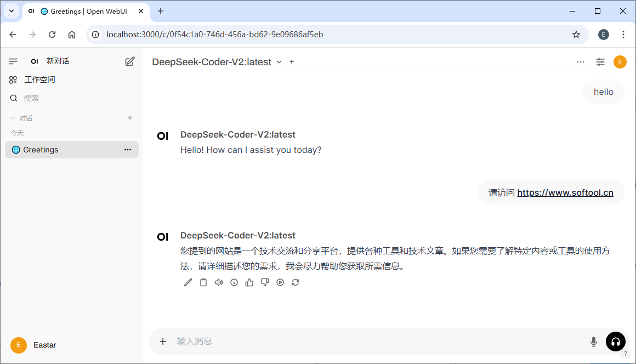Open chat controls sliders icon
The width and height of the screenshot is (636, 364).
(600, 62)
